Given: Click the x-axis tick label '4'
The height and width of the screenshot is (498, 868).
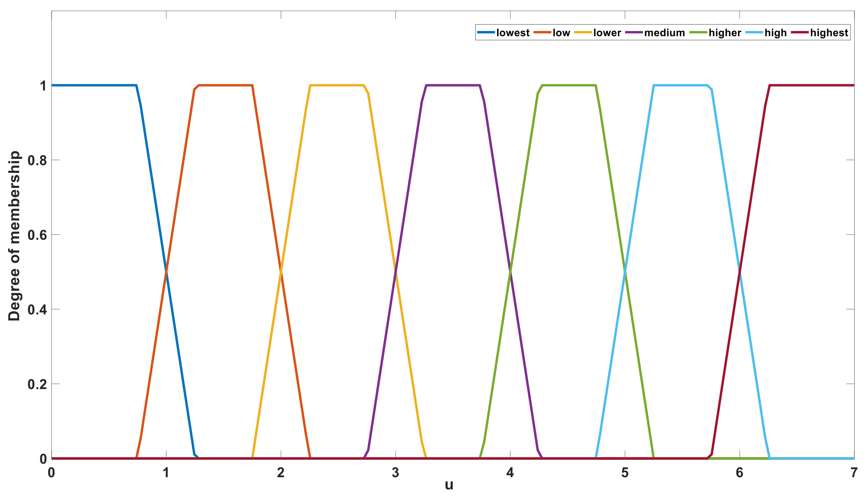Looking at the screenshot, I should pos(510,473).
